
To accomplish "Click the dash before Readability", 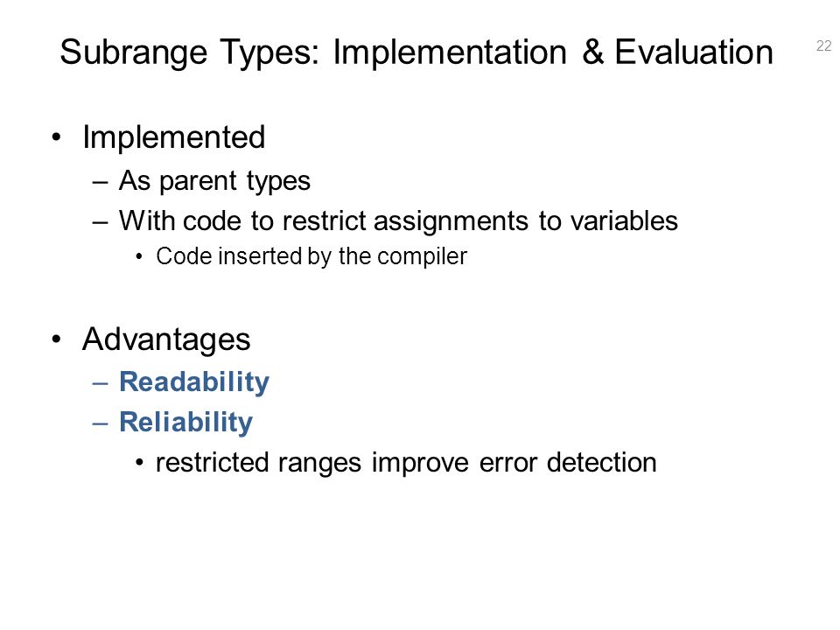I will 100,383.
